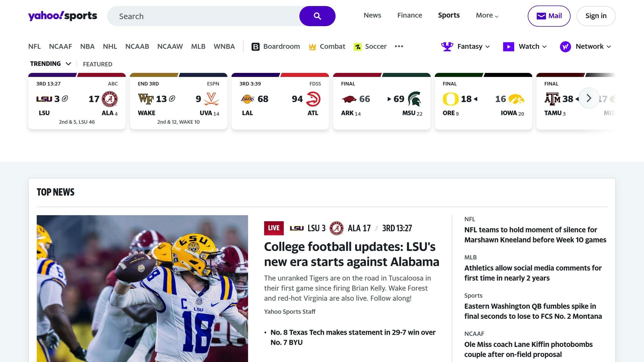644x362 pixels.
Task: Click the Yahoo Sports logo
Action: coord(62,16)
